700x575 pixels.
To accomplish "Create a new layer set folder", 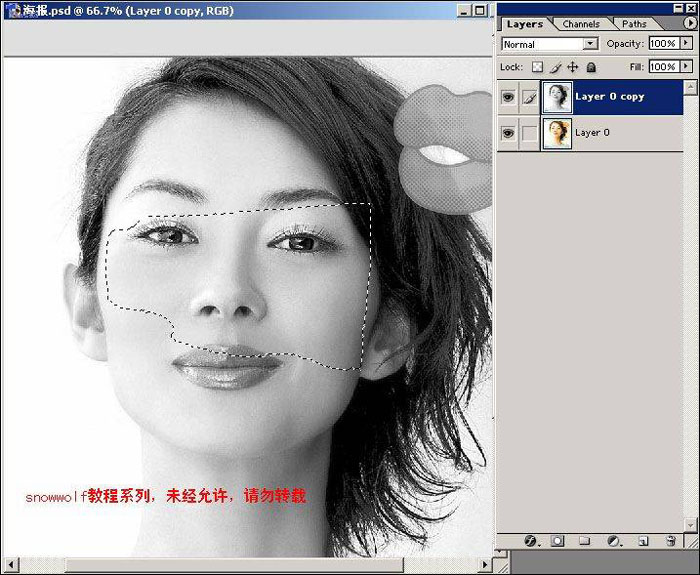I will [x=586, y=541].
